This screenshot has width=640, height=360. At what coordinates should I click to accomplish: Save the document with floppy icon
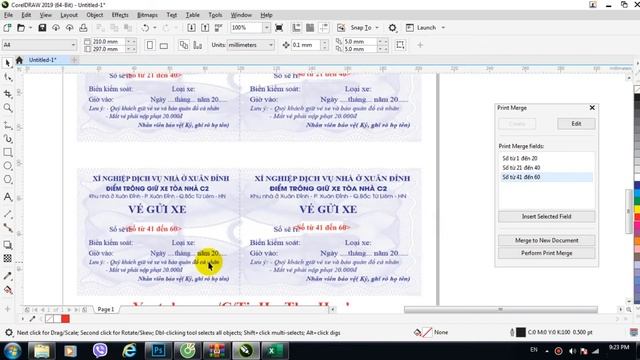42,28
